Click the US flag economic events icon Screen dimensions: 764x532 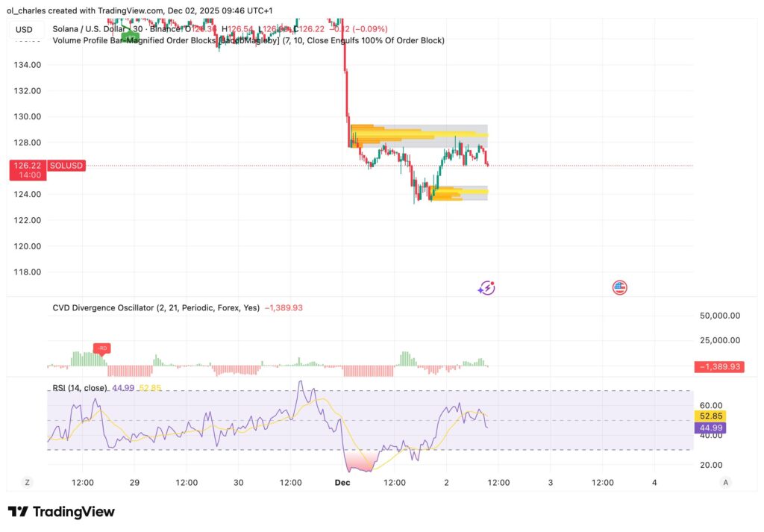point(619,287)
